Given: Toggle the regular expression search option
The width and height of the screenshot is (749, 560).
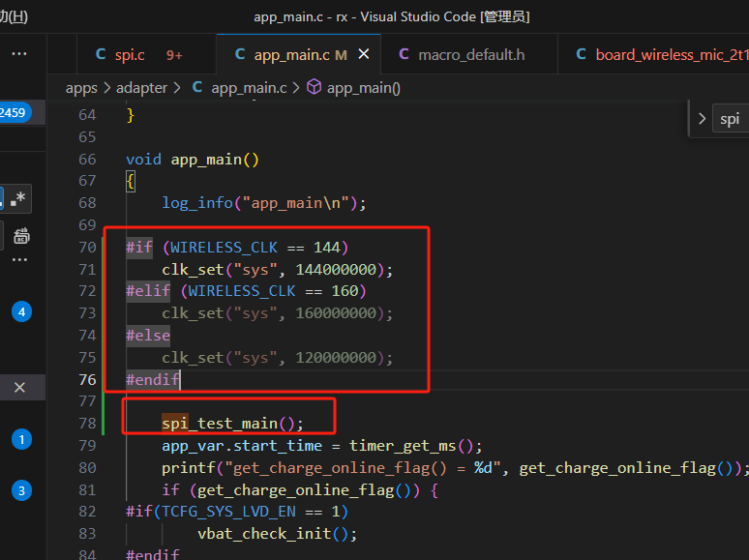Looking at the screenshot, I should coord(17,198).
